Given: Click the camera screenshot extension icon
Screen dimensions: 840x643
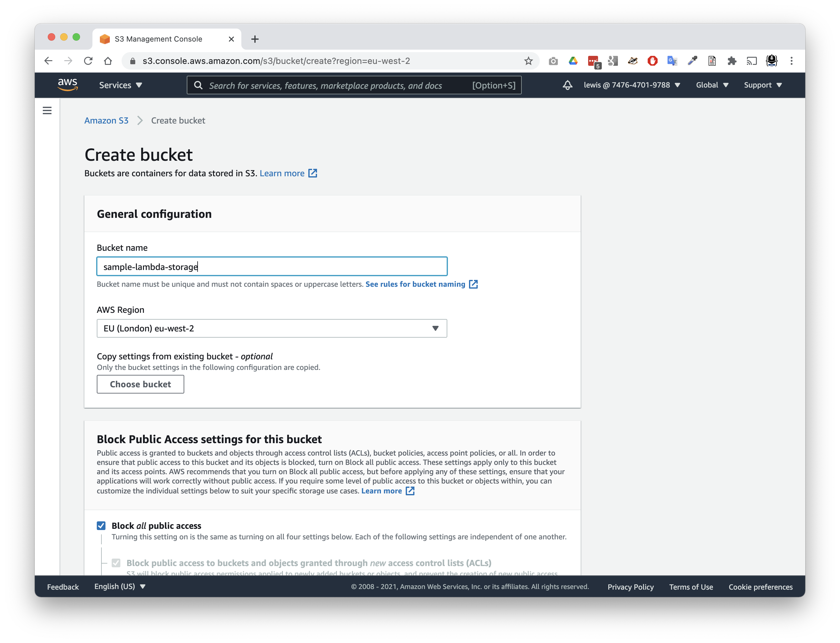Looking at the screenshot, I should pyautogui.click(x=553, y=61).
